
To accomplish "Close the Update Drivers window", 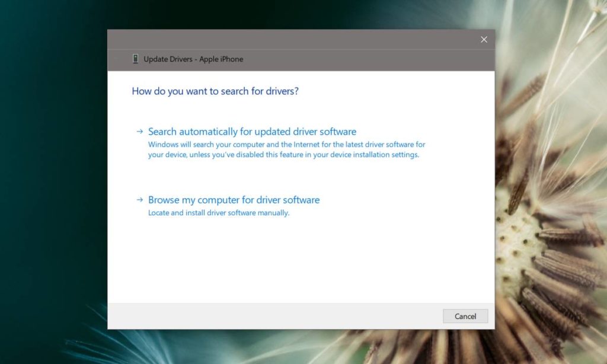I will coord(484,39).
